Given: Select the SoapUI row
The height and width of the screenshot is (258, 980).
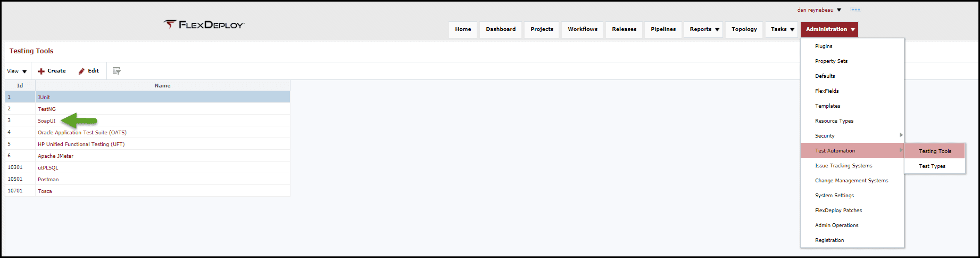Looking at the screenshot, I should tap(148, 120).
